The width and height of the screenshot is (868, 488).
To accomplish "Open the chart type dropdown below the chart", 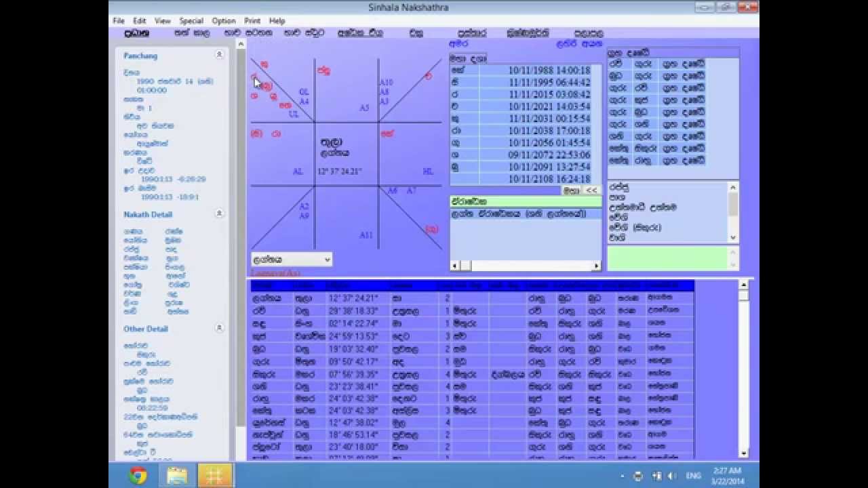I will pyautogui.click(x=328, y=260).
